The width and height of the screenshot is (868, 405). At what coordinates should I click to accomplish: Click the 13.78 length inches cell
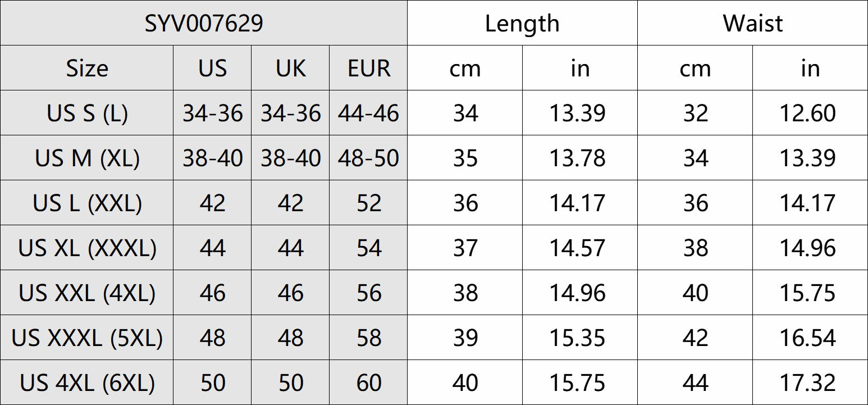click(x=577, y=158)
